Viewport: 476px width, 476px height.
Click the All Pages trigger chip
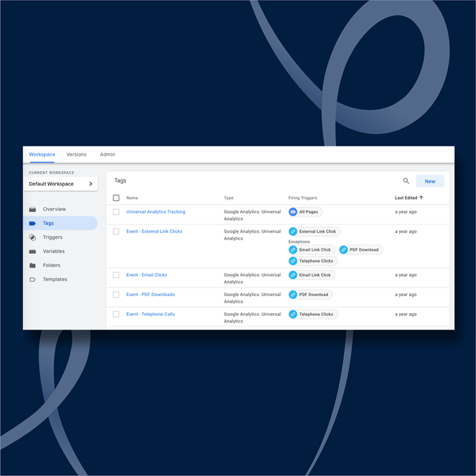[305, 212]
